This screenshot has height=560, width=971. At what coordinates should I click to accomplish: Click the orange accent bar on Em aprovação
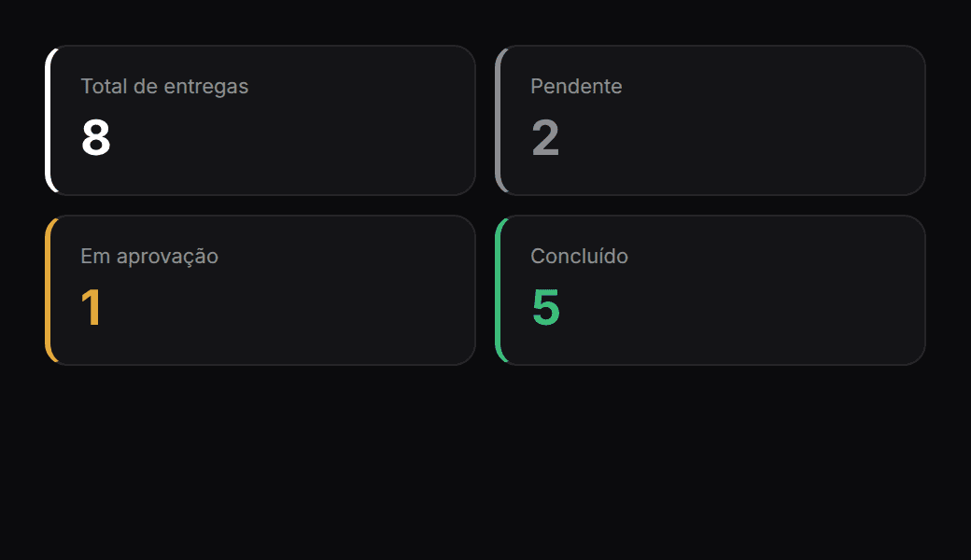tap(49, 290)
